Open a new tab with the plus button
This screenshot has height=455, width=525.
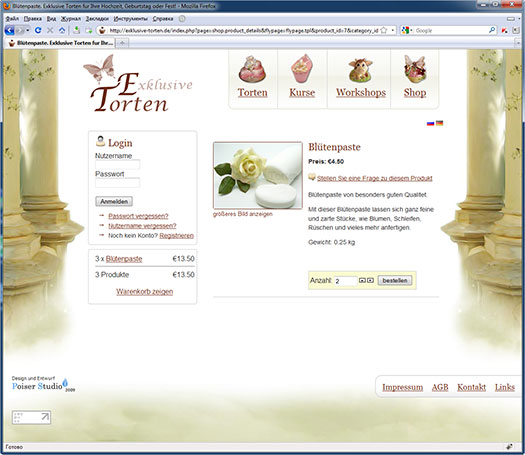point(123,43)
